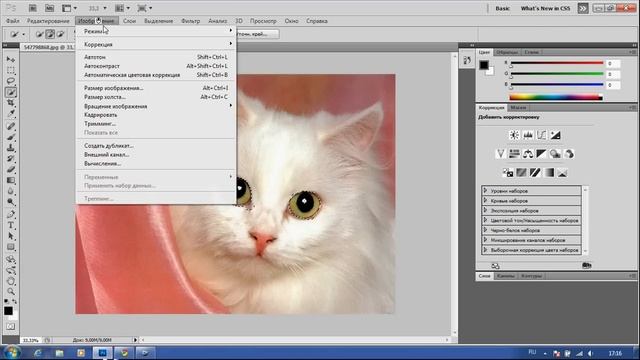Expand the Экспозиция наборов presets
640x360 pixels.
485,210
